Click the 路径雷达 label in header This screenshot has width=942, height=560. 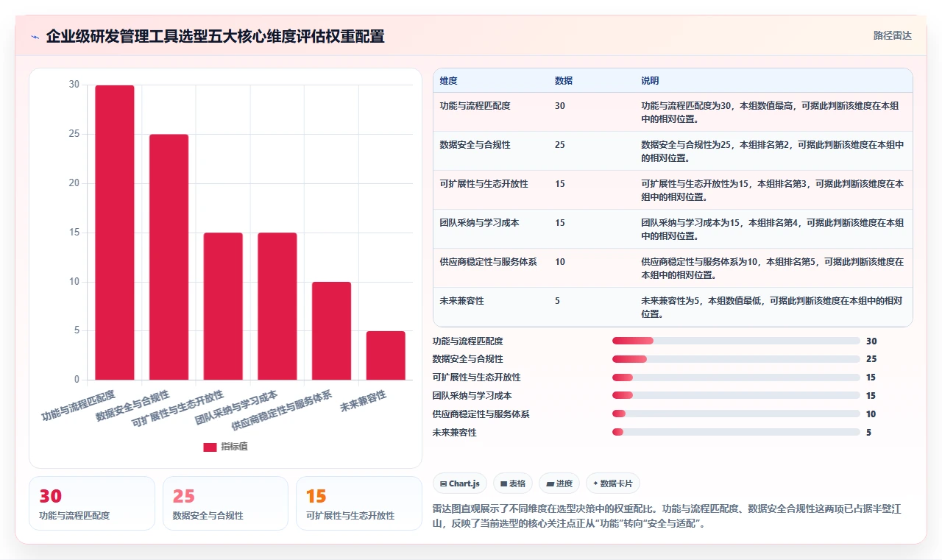(893, 35)
